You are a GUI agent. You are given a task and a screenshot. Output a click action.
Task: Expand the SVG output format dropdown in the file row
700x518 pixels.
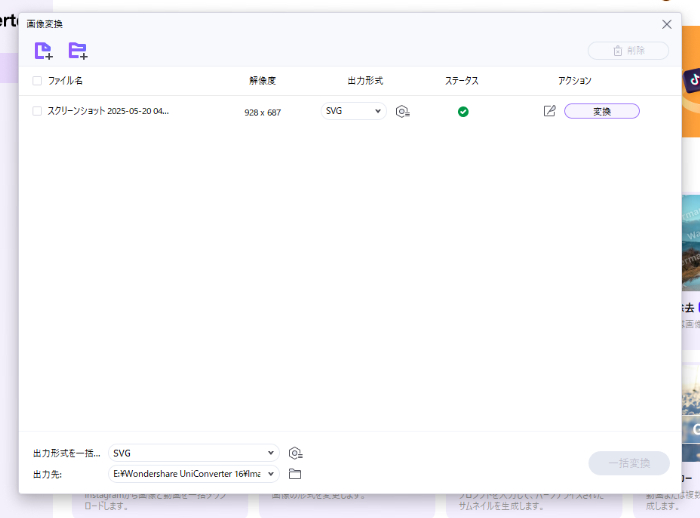tap(354, 111)
